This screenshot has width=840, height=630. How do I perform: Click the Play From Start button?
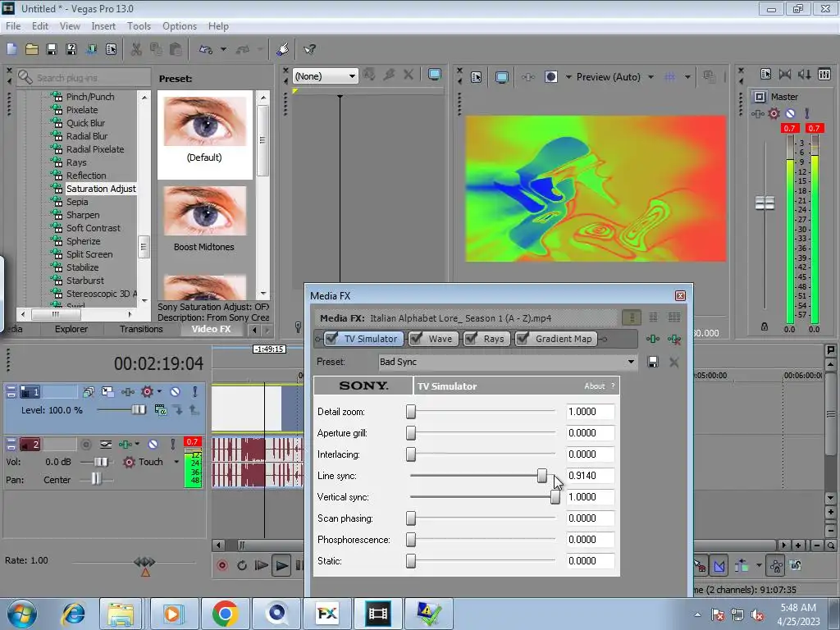click(x=261, y=565)
